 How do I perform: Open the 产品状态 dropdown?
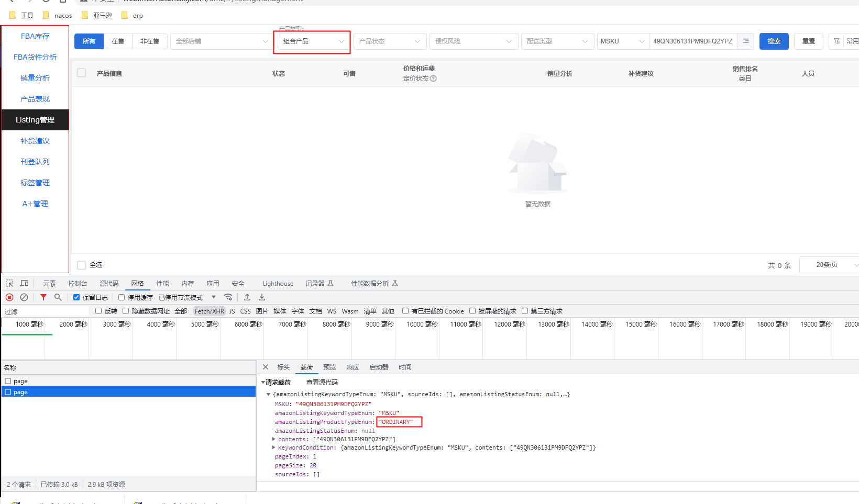point(390,41)
